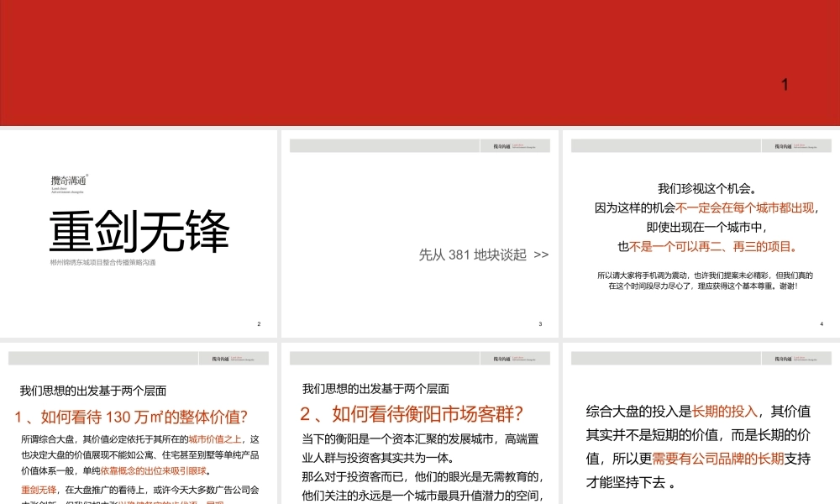Select the red slide numbered 1
Viewport: 840px width, 504px height.
click(x=420, y=63)
